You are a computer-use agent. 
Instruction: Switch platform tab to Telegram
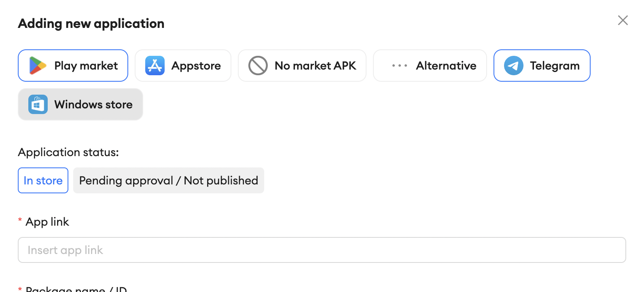542,65
